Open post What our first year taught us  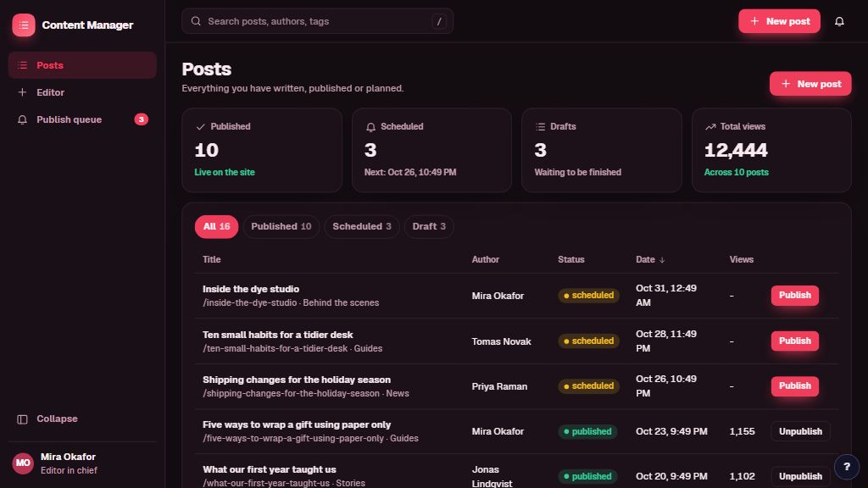pos(269,469)
